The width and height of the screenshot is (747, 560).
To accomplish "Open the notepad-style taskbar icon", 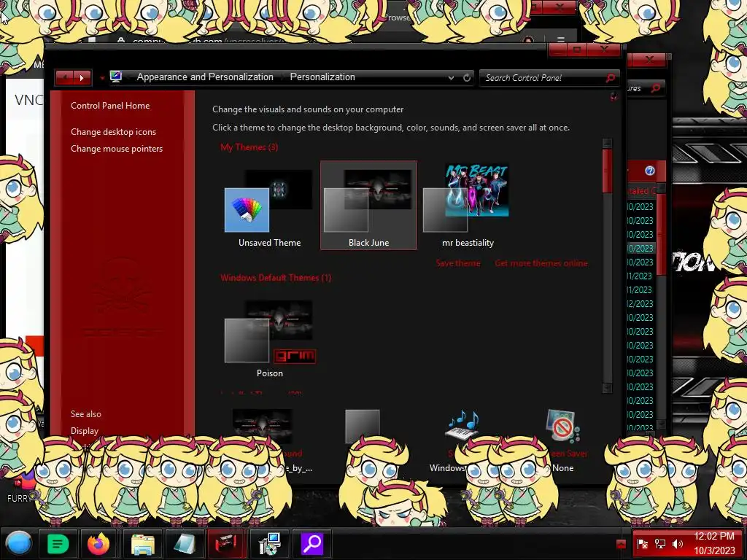I will (x=185, y=544).
